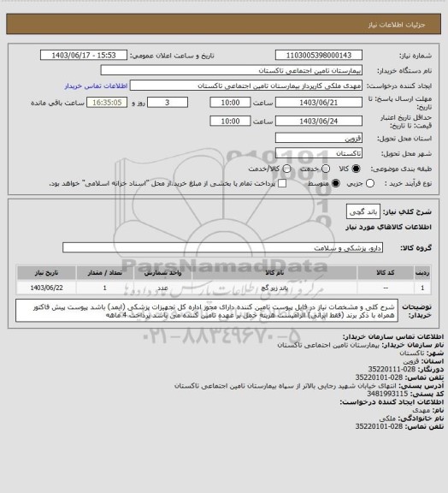Click the remaining days field showing 3
The image size is (448, 493).
tap(168, 103)
